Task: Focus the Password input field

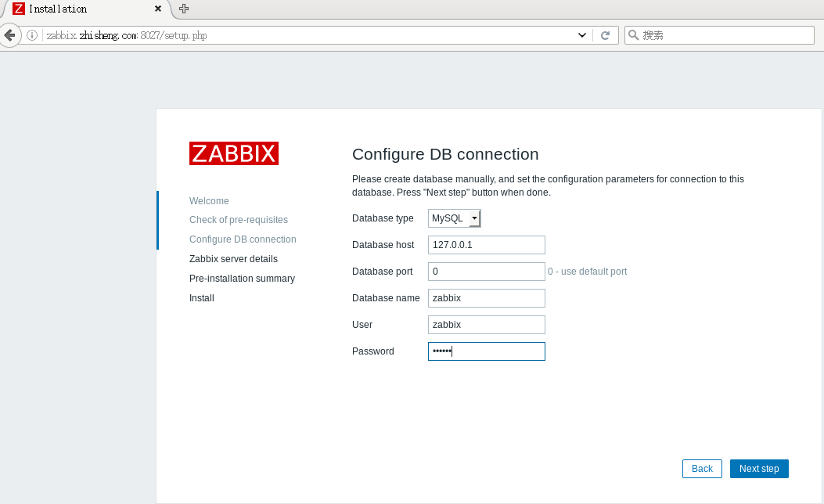Action: click(x=487, y=351)
